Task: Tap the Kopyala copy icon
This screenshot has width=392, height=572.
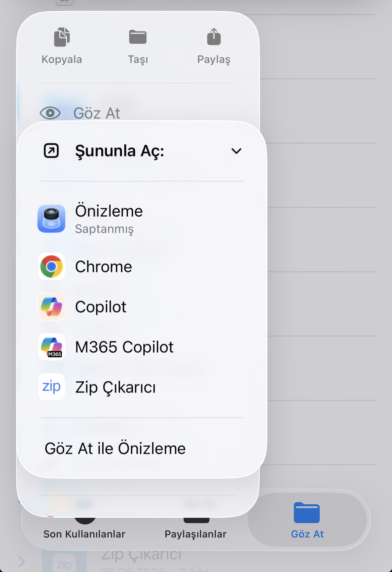Action: pos(62,37)
